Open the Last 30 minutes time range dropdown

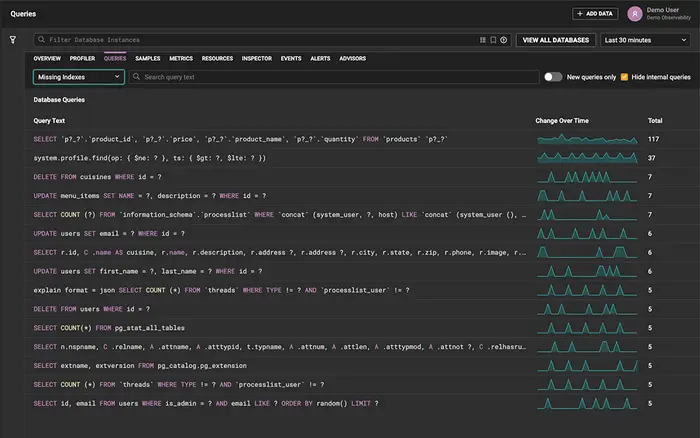pos(645,40)
